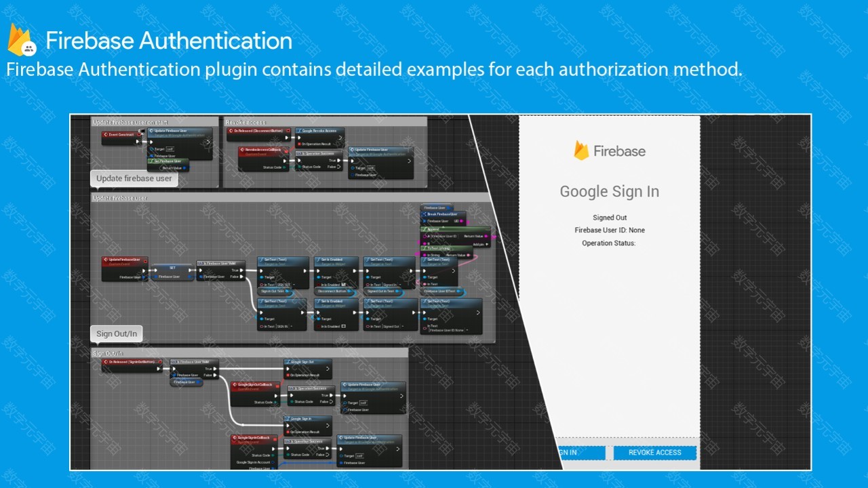The height and width of the screenshot is (488, 868).
Task: Select the GoogleSigninCallback custom event node
Action: pos(254,452)
